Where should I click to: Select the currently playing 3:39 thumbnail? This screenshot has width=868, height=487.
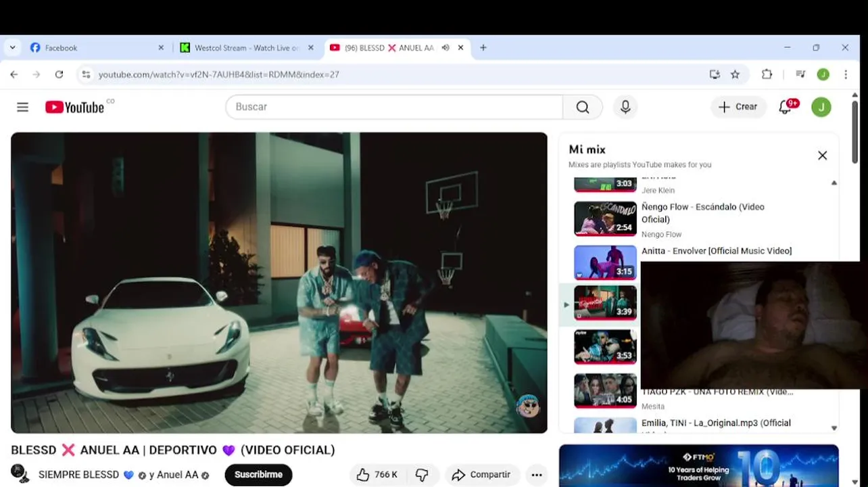pos(605,303)
